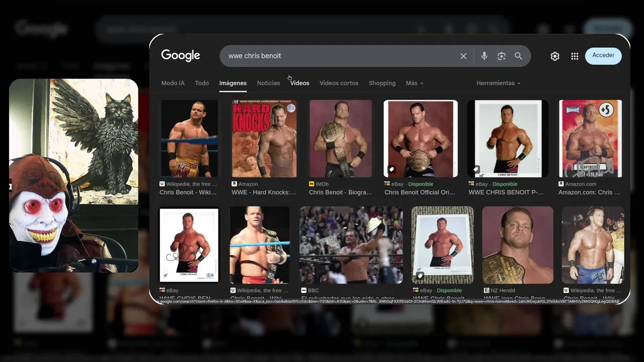Click the magnifying glass search icon
This screenshot has height=362, width=644.
tap(518, 56)
